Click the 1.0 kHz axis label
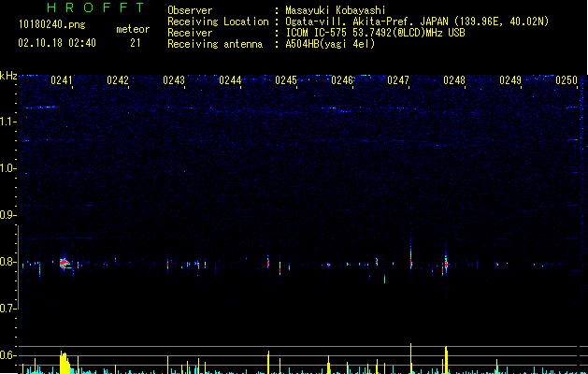Viewport: 588px width, 374px height. point(7,168)
